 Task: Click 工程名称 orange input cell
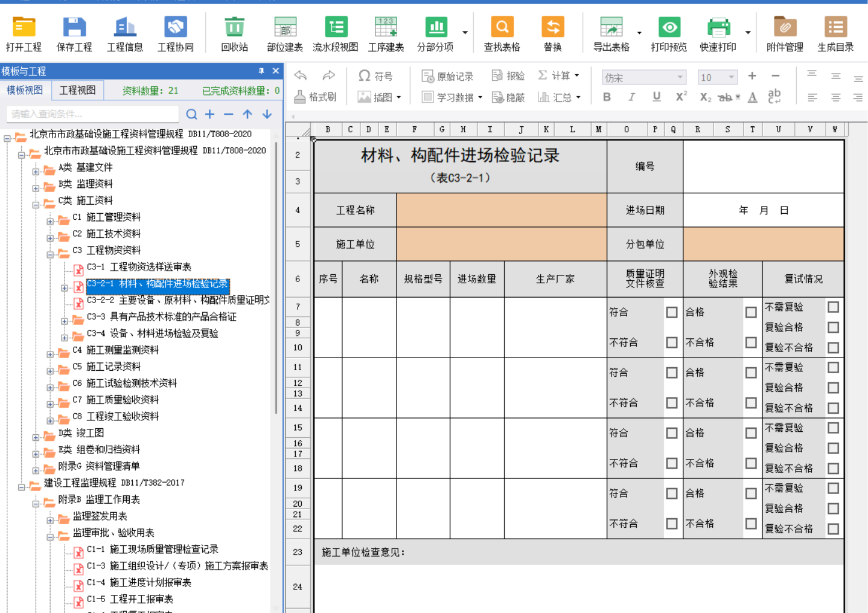502,210
